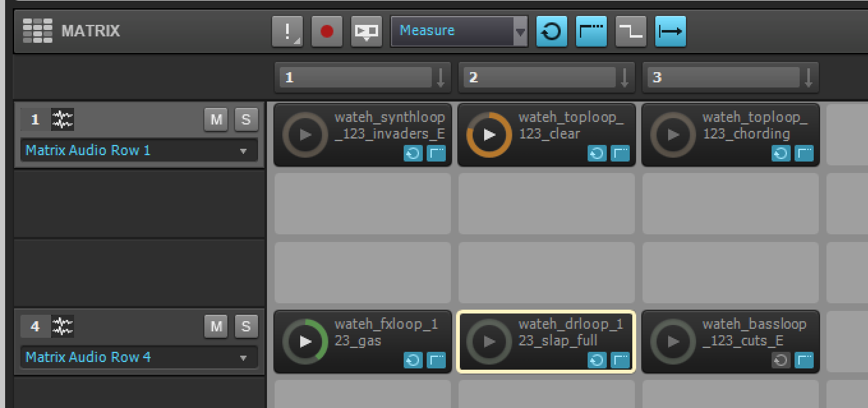Click the latch mode toolbar icon

tap(591, 31)
